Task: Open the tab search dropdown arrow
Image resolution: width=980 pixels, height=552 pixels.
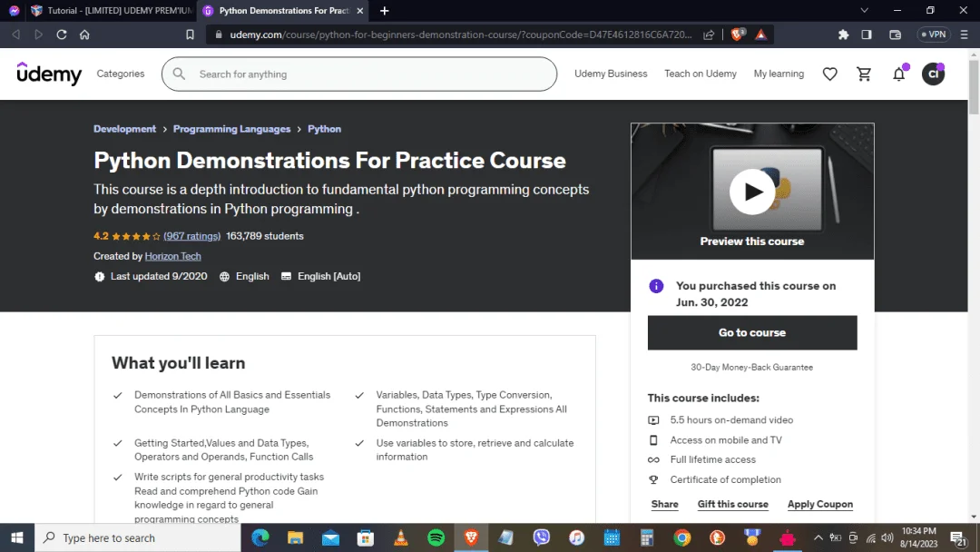Action: [865, 11]
